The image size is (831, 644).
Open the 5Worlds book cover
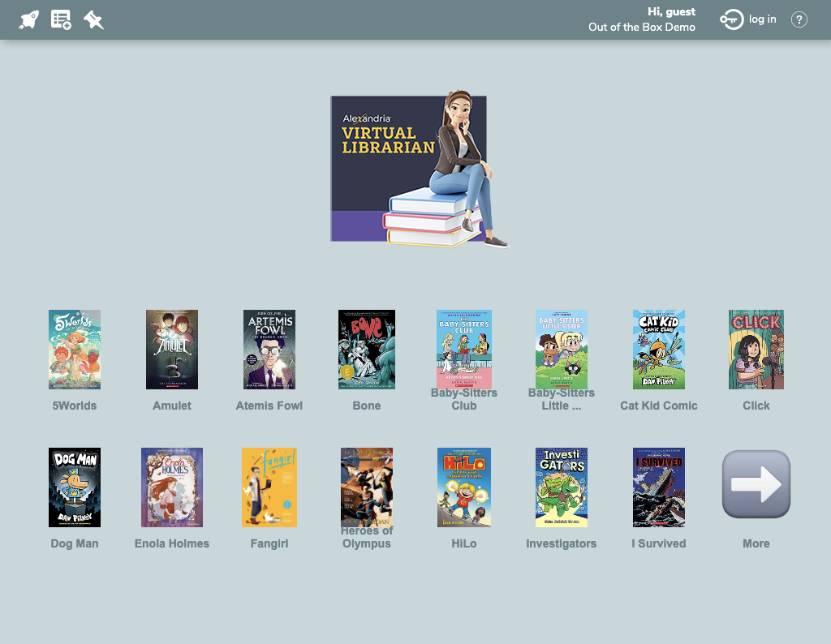click(75, 350)
